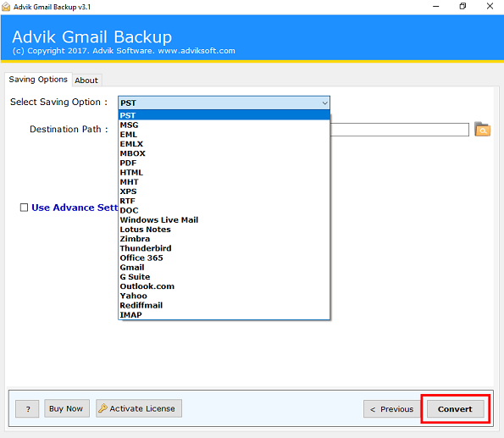Restore down the application window
Image resolution: width=504 pixels, height=438 pixels.
click(462, 7)
